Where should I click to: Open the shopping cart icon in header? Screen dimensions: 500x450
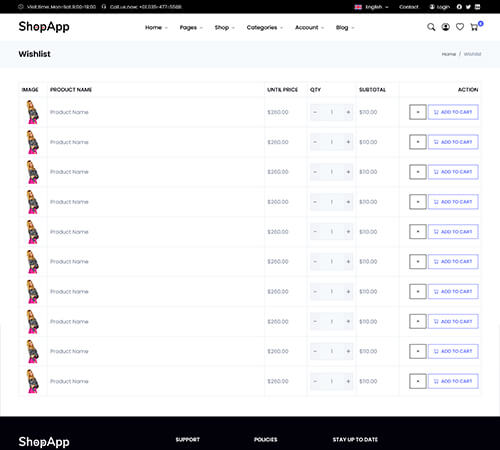pos(474,27)
